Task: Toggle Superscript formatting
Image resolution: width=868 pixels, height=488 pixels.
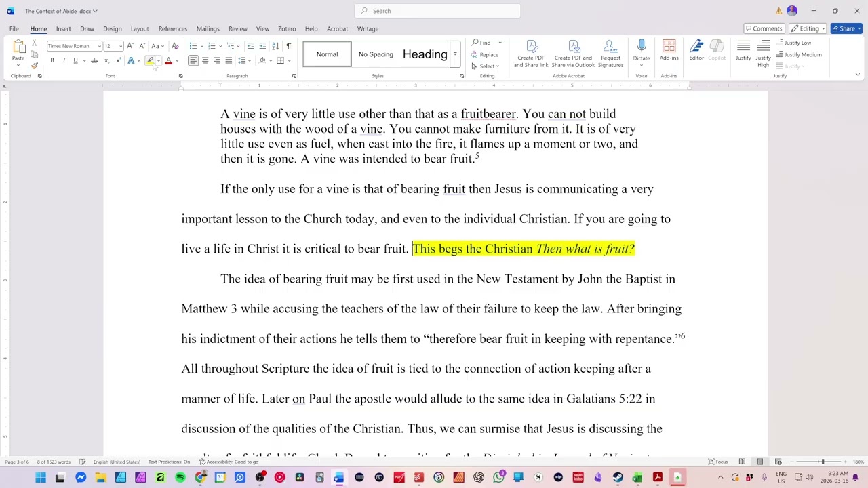Action: [x=118, y=60]
